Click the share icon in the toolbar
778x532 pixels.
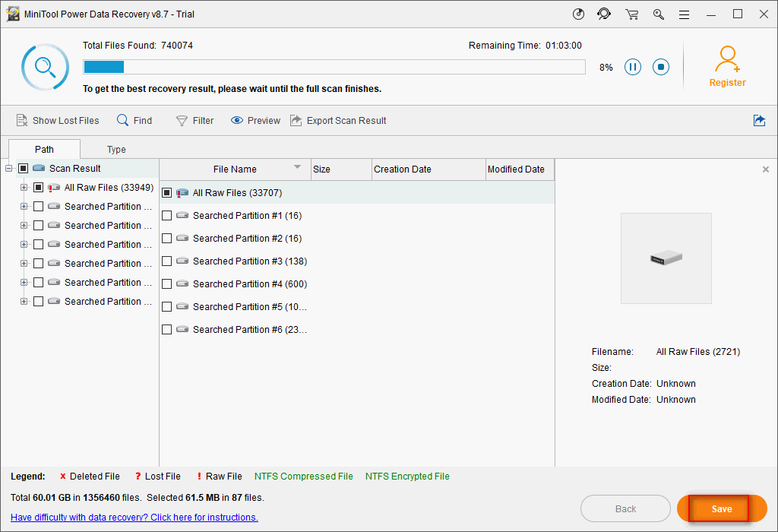point(759,121)
